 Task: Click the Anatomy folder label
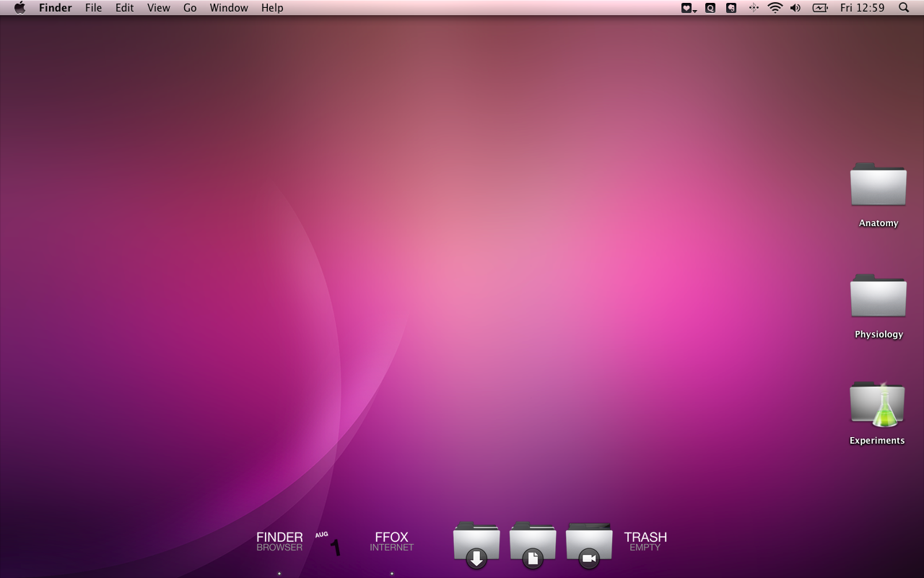coord(879,223)
